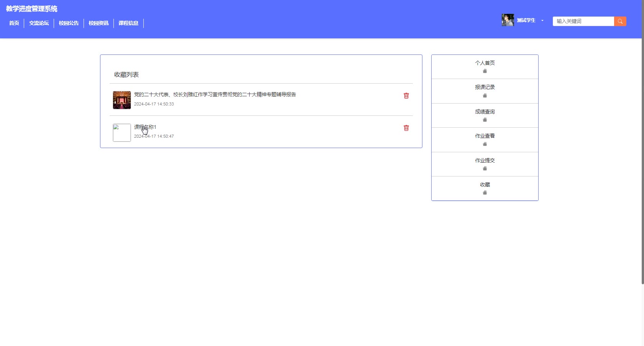Click the icon under 作业查看
The image size is (644, 346).
(485, 144)
